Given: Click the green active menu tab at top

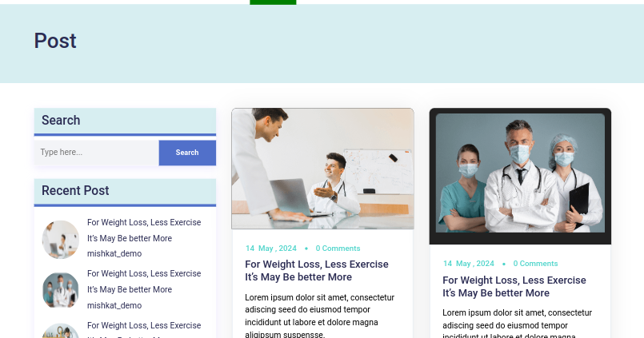Looking at the screenshot, I should tap(273, 2).
